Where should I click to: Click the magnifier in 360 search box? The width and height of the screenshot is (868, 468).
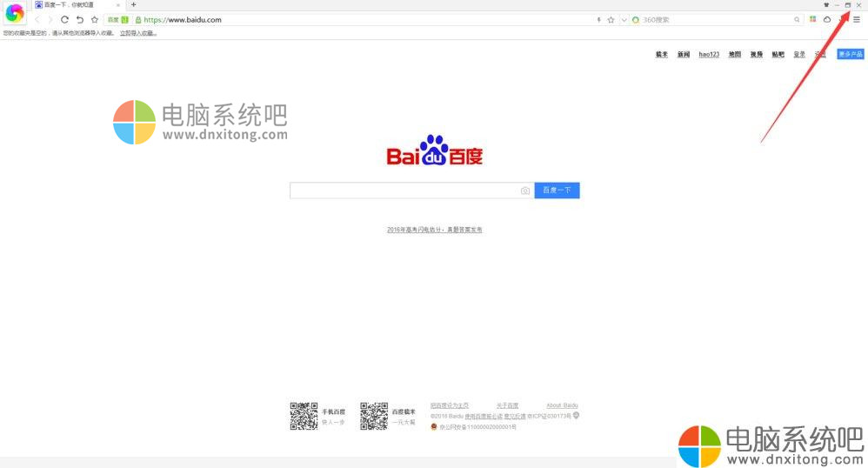(x=797, y=20)
